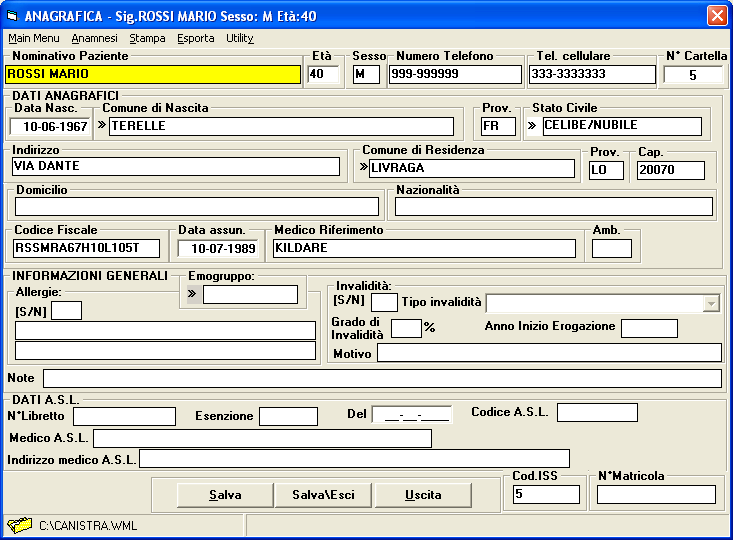Click the first Allergie description line

click(165, 330)
